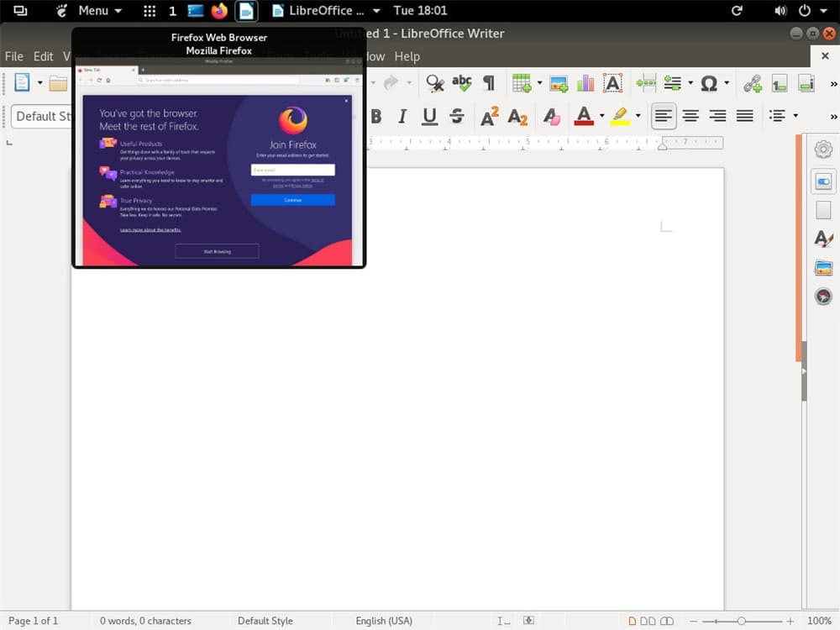Insert a table using the table icon

point(522,83)
